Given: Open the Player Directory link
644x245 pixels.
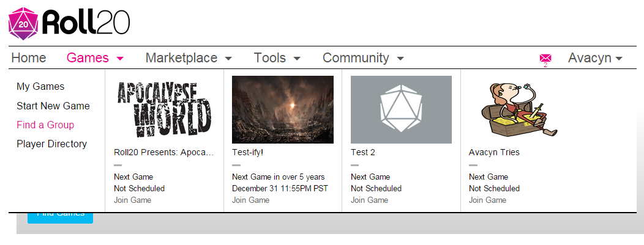Looking at the screenshot, I should tap(51, 144).
